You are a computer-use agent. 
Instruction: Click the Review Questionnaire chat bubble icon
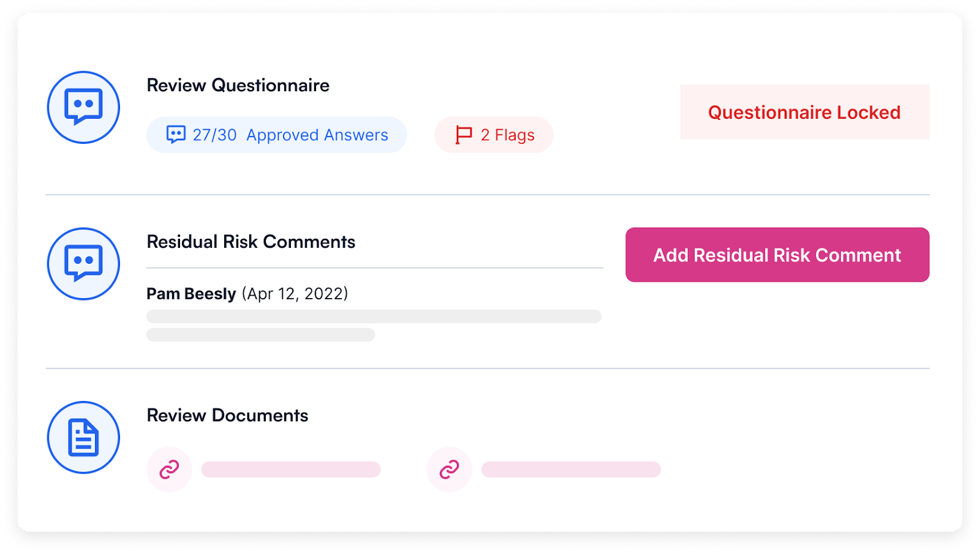(x=83, y=107)
